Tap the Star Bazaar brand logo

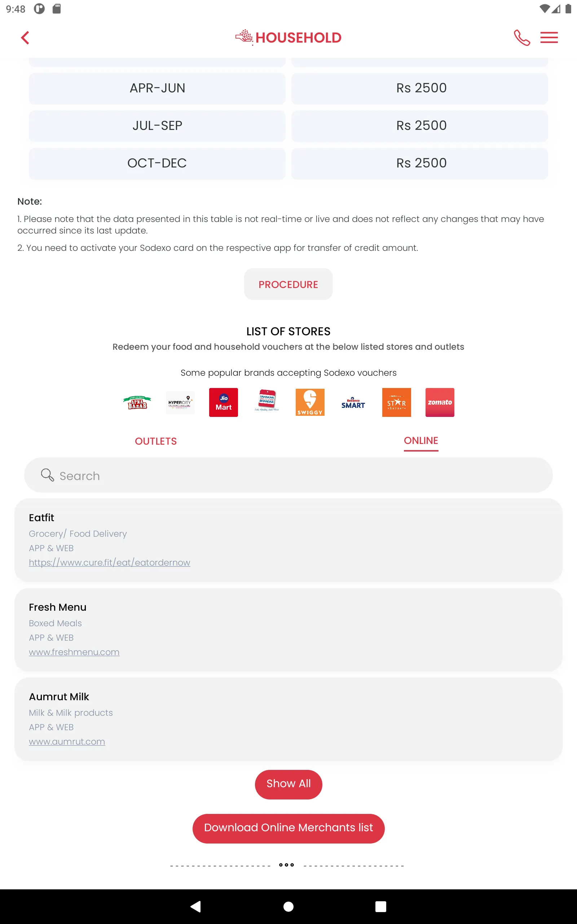396,402
